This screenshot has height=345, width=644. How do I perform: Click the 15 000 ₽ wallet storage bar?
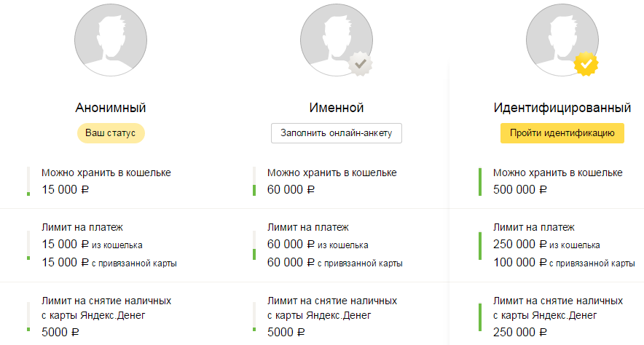(28, 181)
